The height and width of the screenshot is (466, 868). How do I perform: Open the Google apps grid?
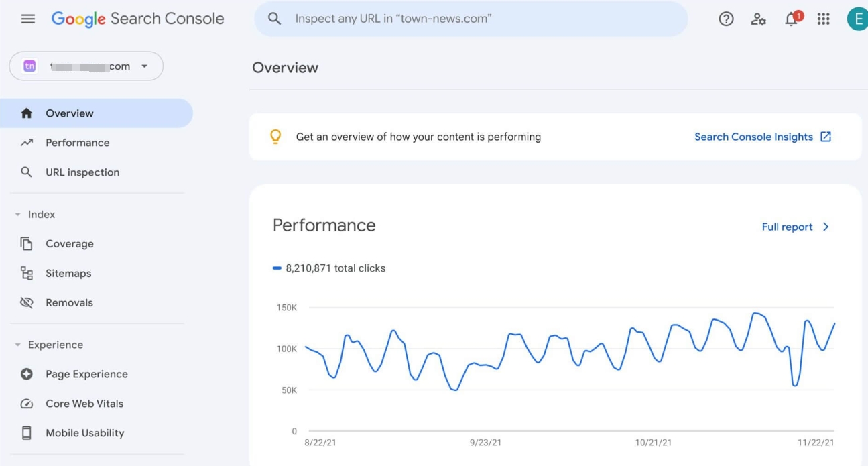pos(824,19)
